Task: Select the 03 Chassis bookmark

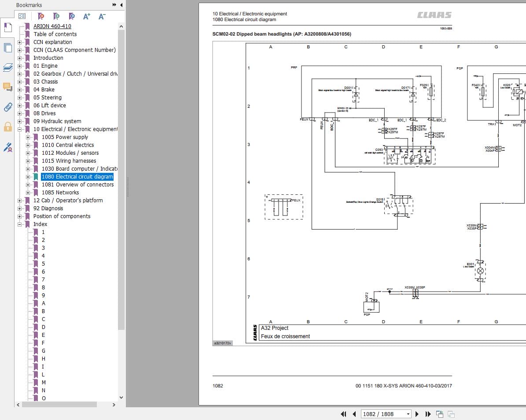Action: point(46,82)
